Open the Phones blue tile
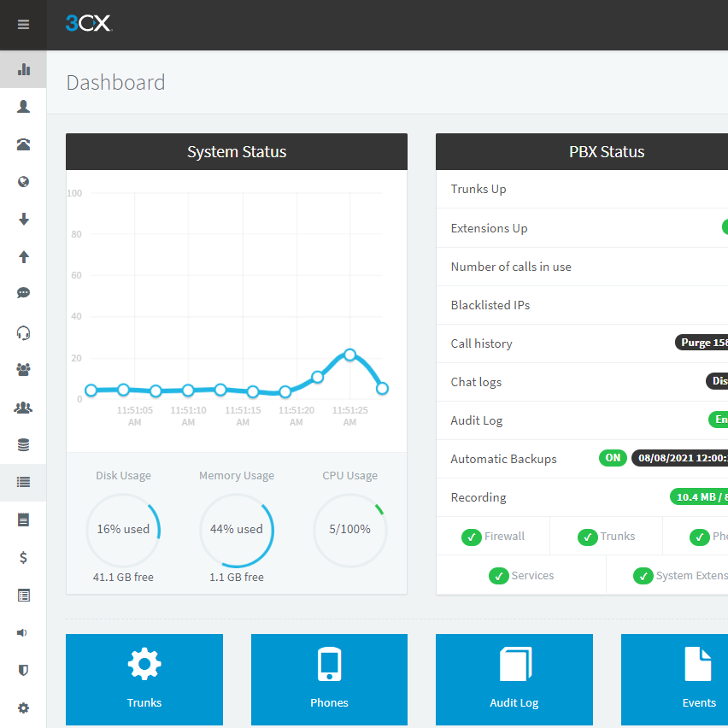The width and height of the screenshot is (728, 728). tap(329, 679)
